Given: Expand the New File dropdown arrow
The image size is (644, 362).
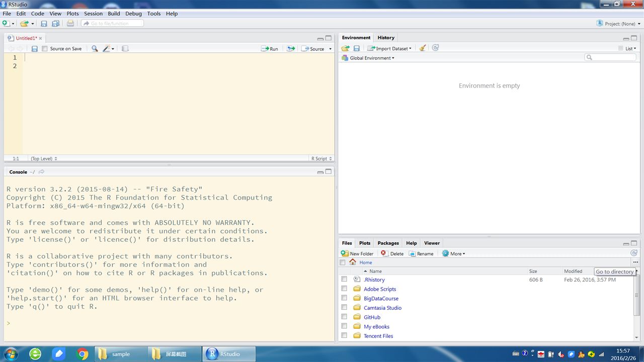Looking at the screenshot, I should coord(13,24).
